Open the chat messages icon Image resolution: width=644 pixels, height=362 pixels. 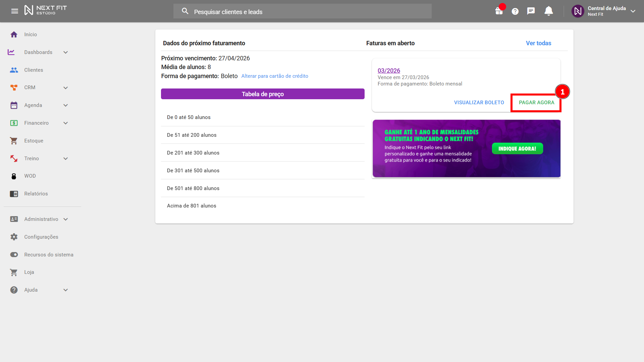[531, 11]
